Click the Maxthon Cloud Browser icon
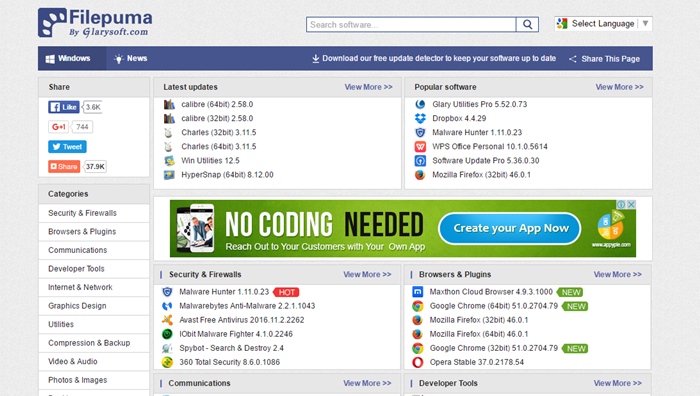Viewport: 700px width, 396px height. coord(417,292)
